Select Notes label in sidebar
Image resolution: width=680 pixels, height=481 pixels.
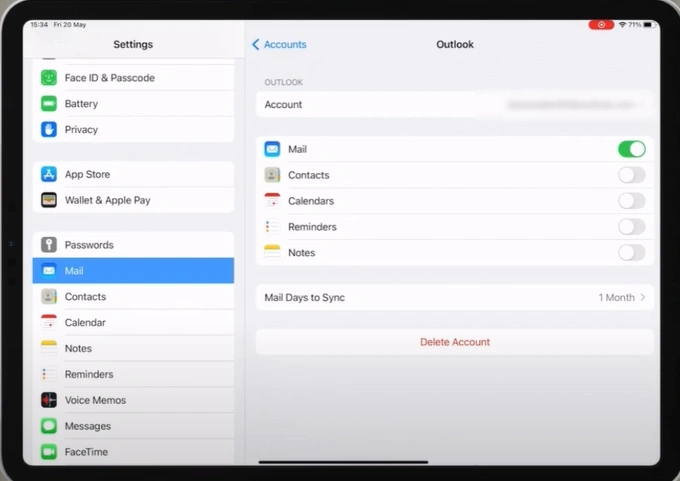click(x=78, y=348)
